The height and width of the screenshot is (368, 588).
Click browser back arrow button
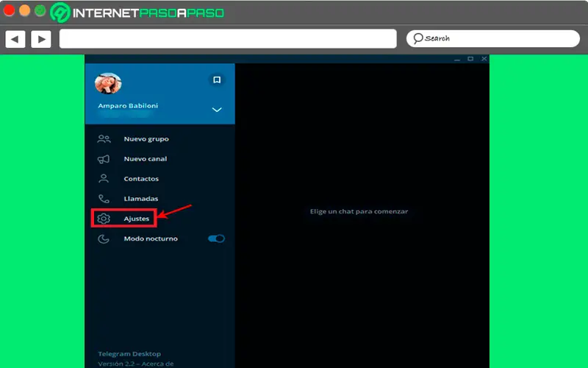point(15,39)
